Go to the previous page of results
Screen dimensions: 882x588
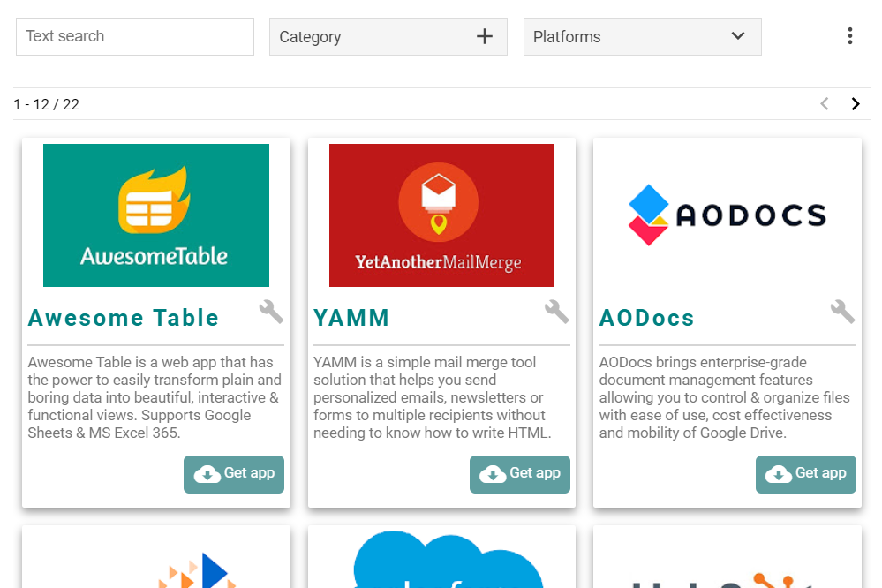[x=825, y=104]
